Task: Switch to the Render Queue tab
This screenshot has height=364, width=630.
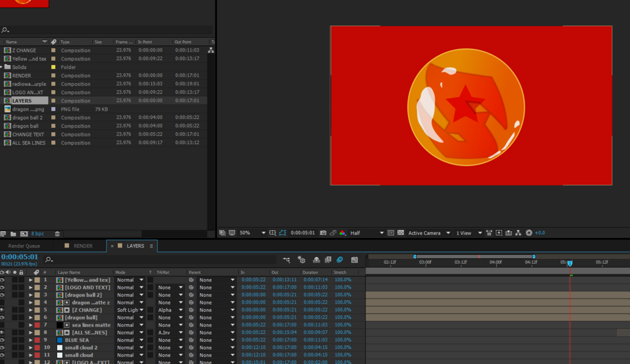Action: coord(24,246)
